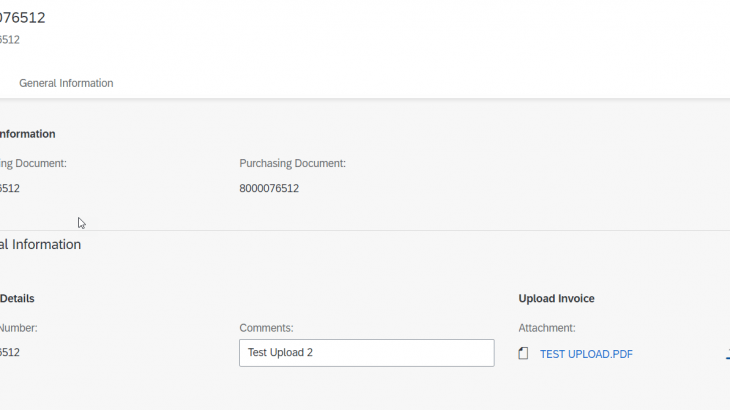The height and width of the screenshot is (410, 730).
Task: Click the value shown under the Number label
Action: (10, 353)
